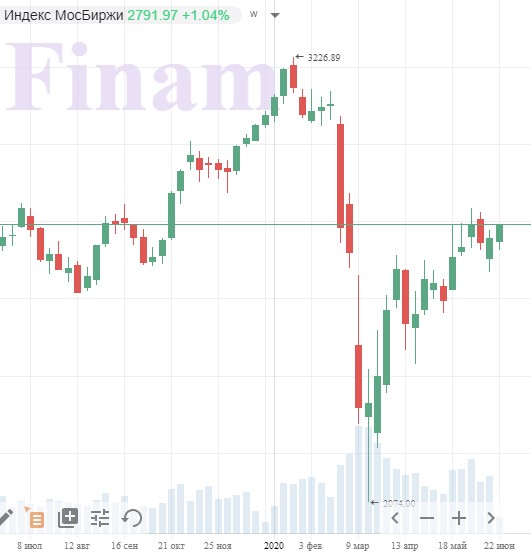Click the 2791.97 +1.04% quote value
The width and height of the screenshot is (531, 558).
coord(178,15)
